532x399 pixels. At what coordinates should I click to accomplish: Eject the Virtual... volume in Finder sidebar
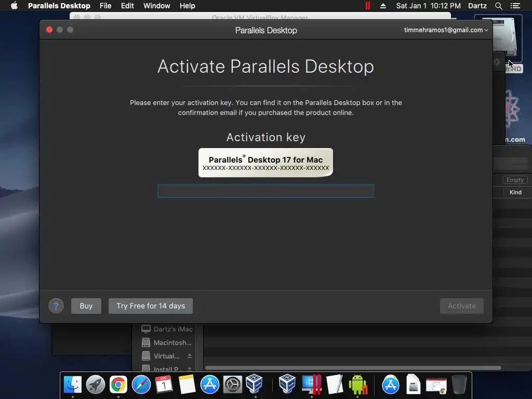(190, 356)
